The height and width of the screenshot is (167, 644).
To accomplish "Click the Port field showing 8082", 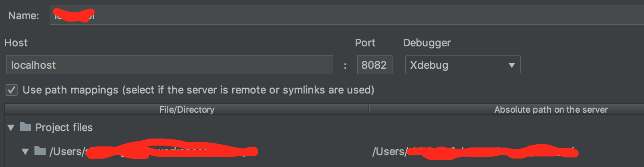I will pyautogui.click(x=374, y=65).
